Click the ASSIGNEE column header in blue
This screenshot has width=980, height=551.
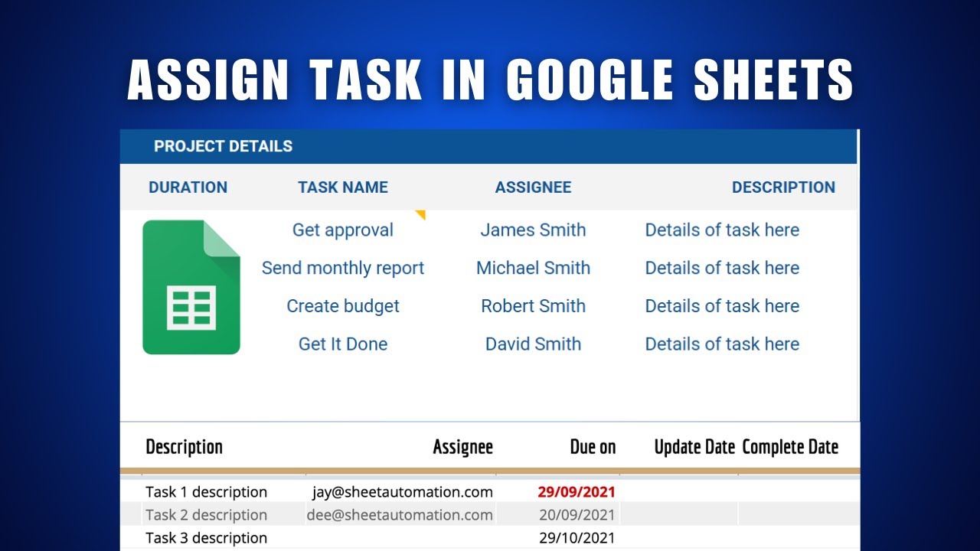point(533,187)
